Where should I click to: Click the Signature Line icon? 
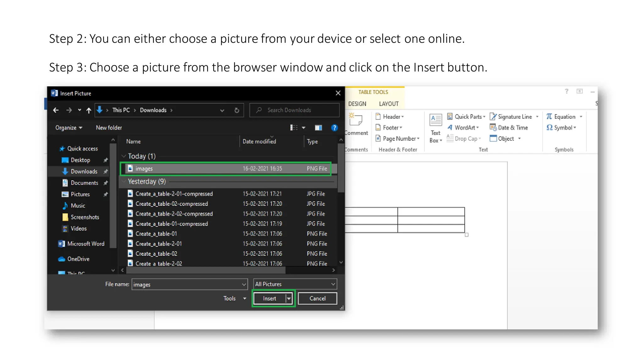point(493,117)
